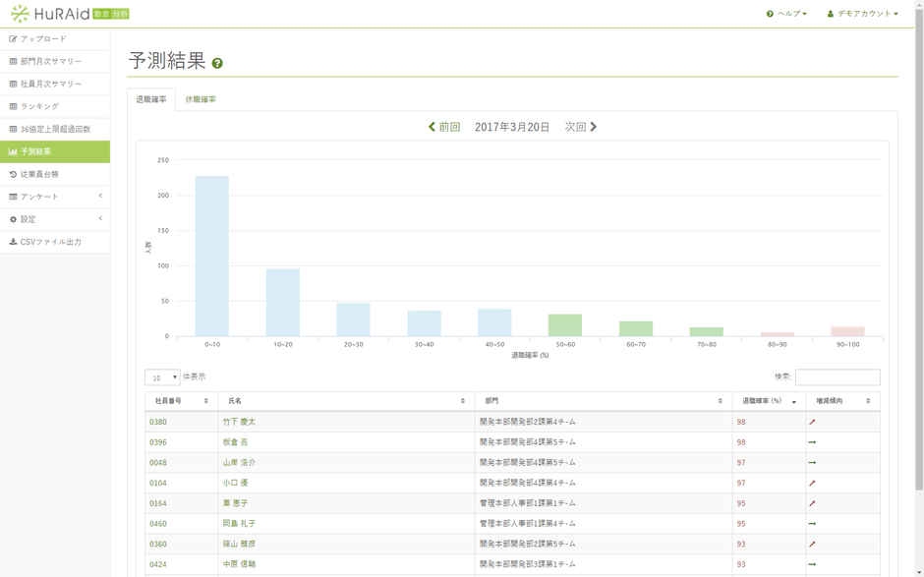Switch to the 休職確率 tab
Viewport: 924px width, 577px height.
201,99
